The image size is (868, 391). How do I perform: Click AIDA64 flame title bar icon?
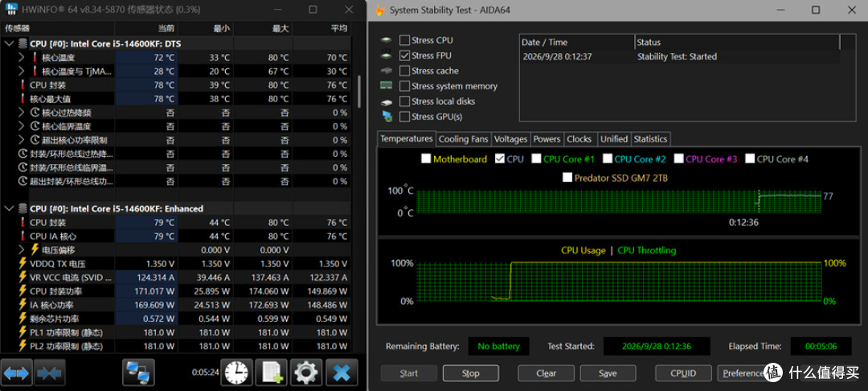pyautogui.click(x=379, y=10)
